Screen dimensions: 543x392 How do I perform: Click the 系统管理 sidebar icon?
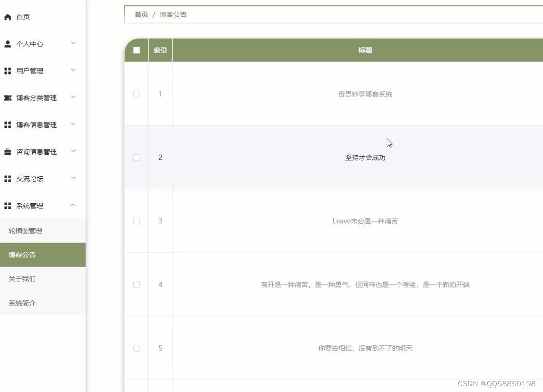(7, 205)
